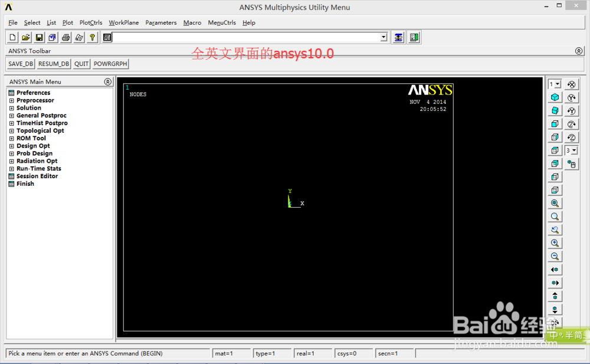Click the QUIT toolbar button
The width and height of the screenshot is (590, 364).
click(81, 64)
